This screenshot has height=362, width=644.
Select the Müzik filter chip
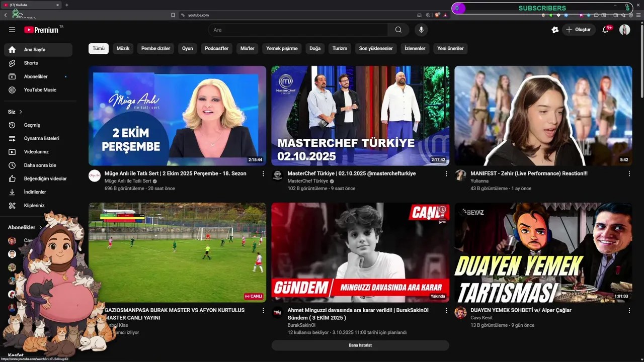click(123, 48)
